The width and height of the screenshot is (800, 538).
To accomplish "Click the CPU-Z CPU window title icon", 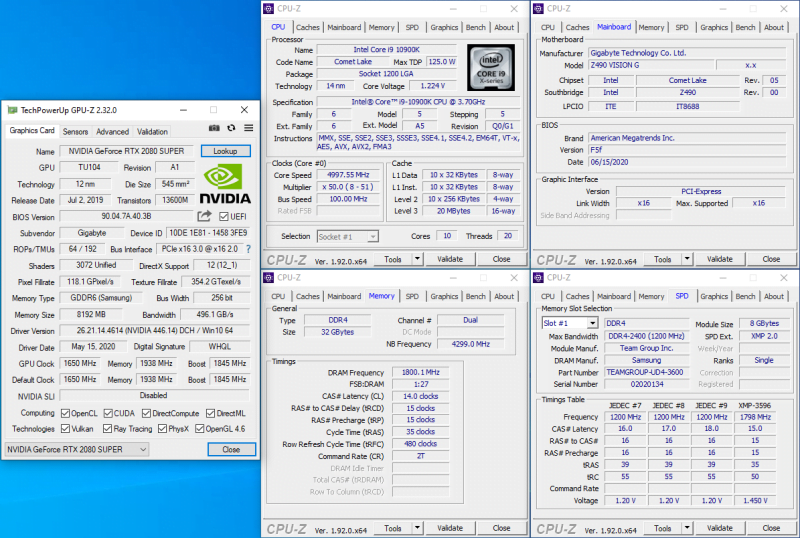I will pyautogui.click(x=268, y=9).
